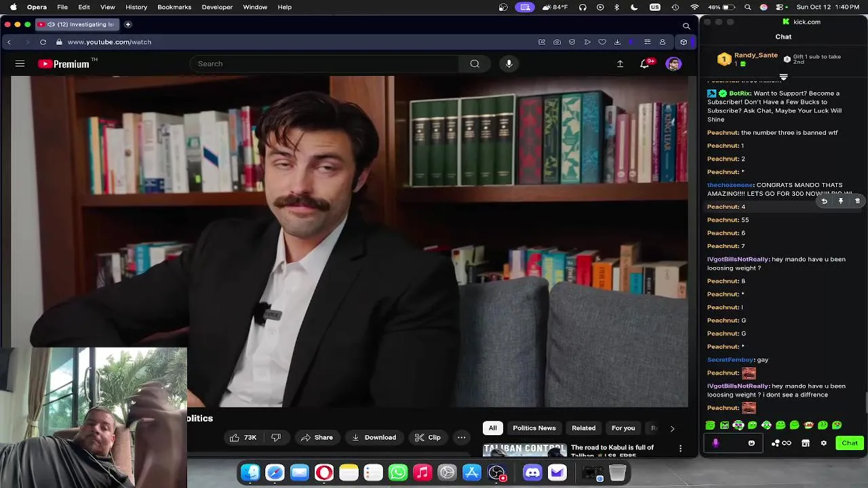Launch OBS from the dock

click(x=496, y=472)
